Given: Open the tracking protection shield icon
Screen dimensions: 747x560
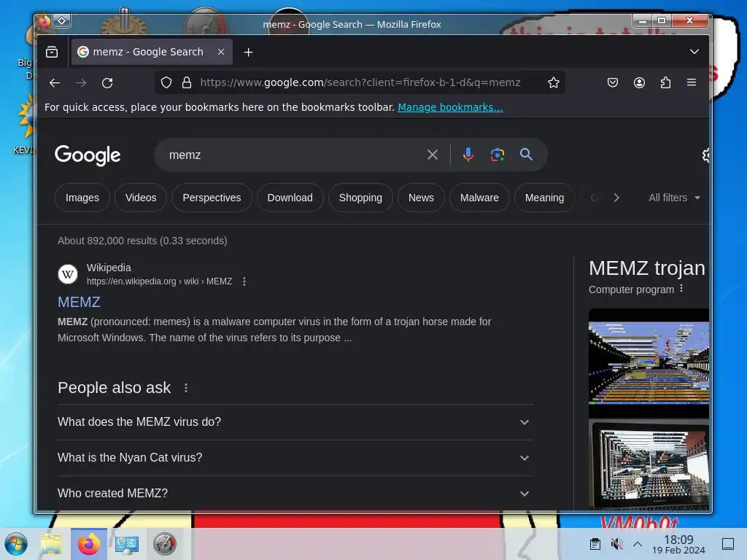Looking at the screenshot, I should [x=166, y=83].
